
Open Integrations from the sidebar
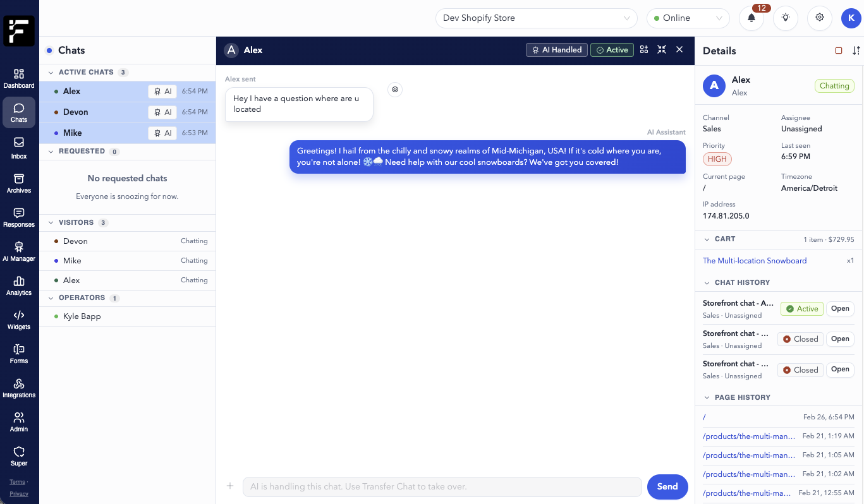(18, 388)
